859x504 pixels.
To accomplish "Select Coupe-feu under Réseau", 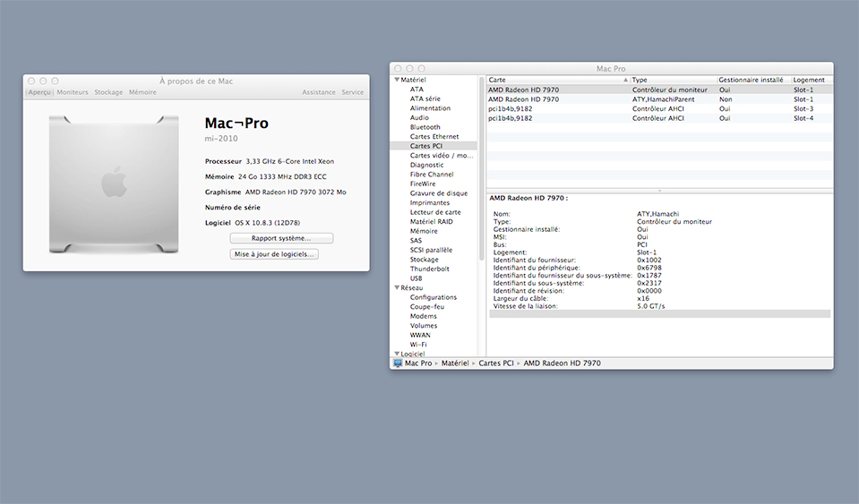I will 426,307.
